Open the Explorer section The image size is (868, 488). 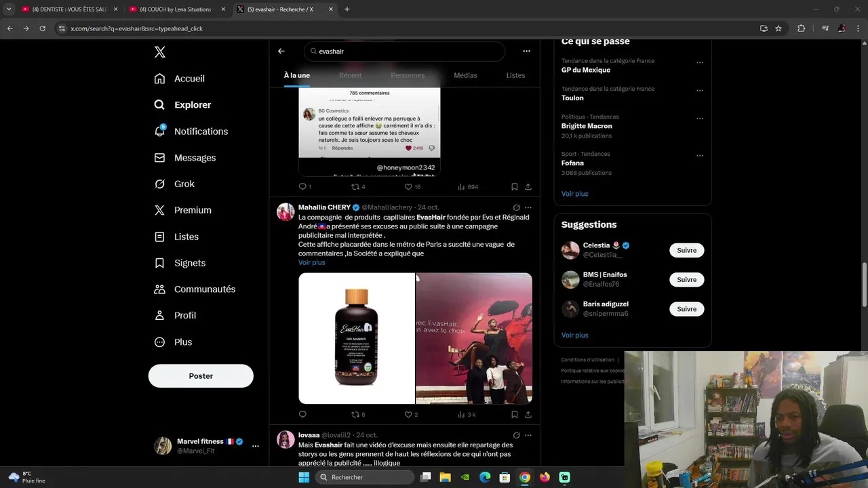[182, 105]
